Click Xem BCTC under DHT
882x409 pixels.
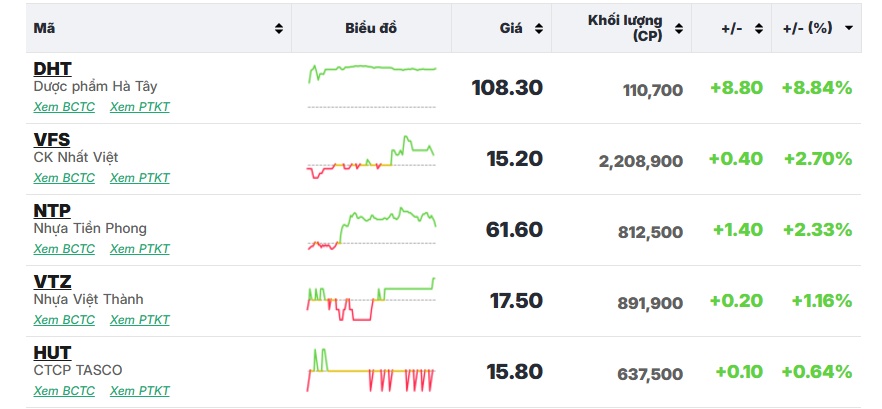click(x=64, y=107)
